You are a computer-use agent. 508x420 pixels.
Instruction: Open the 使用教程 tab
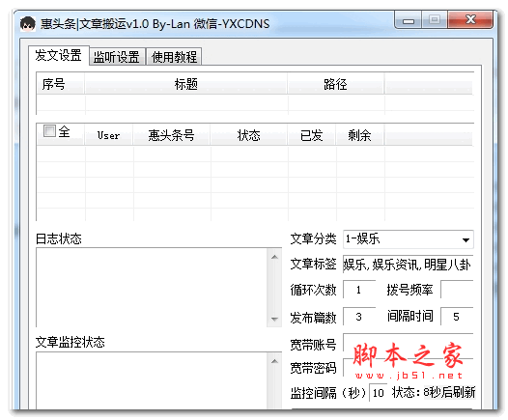click(174, 57)
